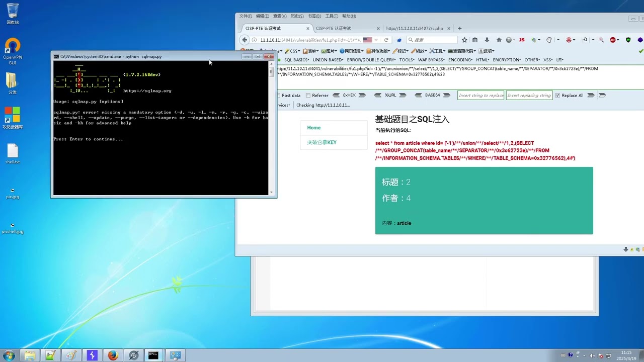Open the ENCODING dropdown
The height and width of the screenshot is (362, 644).
[x=460, y=60]
